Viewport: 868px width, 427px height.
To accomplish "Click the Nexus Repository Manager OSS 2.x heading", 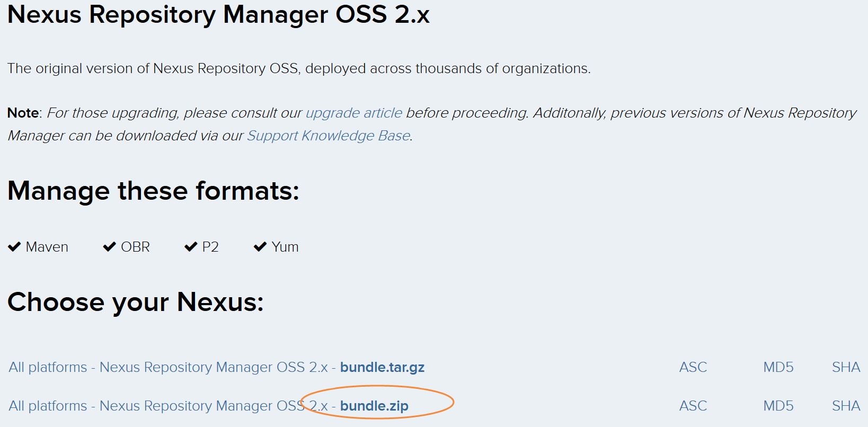I will point(218,14).
